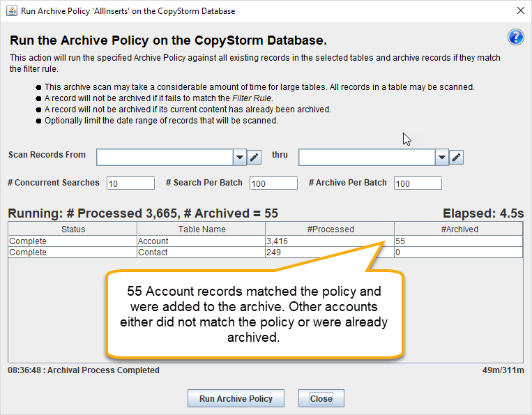This screenshot has height=415, width=532.
Task: Close the dialog with the X button
Action: coord(520,10)
